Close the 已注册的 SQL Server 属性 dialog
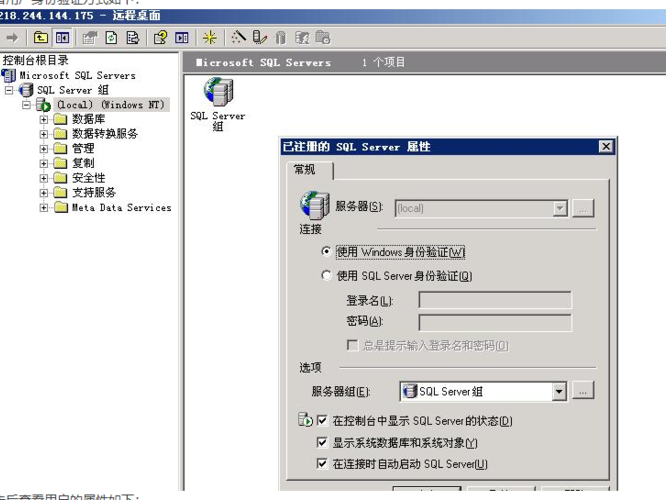666x500 pixels. click(606, 147)
